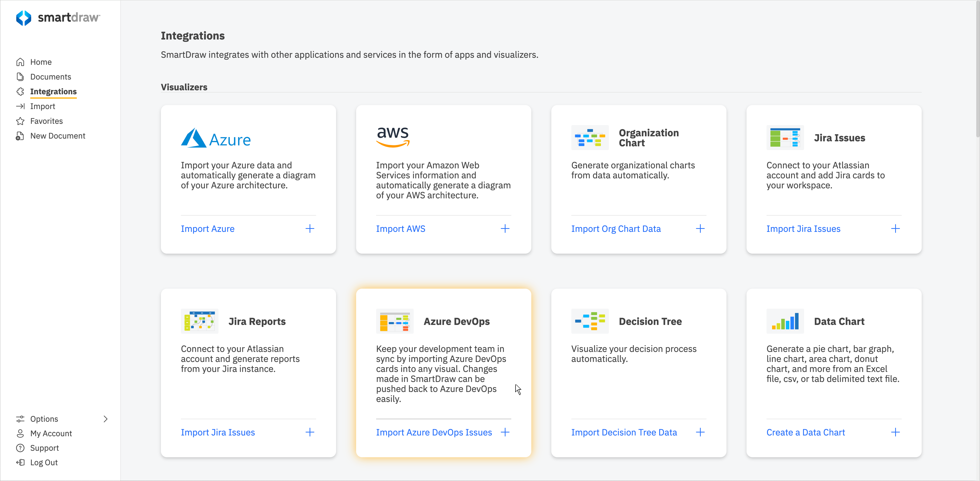Open Documents using its sidebar icon

(x=21, y=77)
